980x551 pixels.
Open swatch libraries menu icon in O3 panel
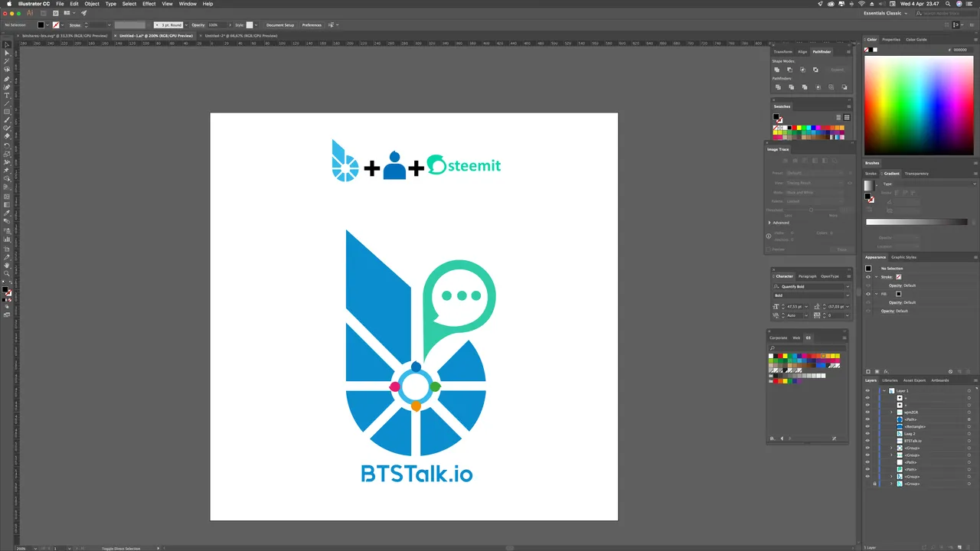[772, 439]
